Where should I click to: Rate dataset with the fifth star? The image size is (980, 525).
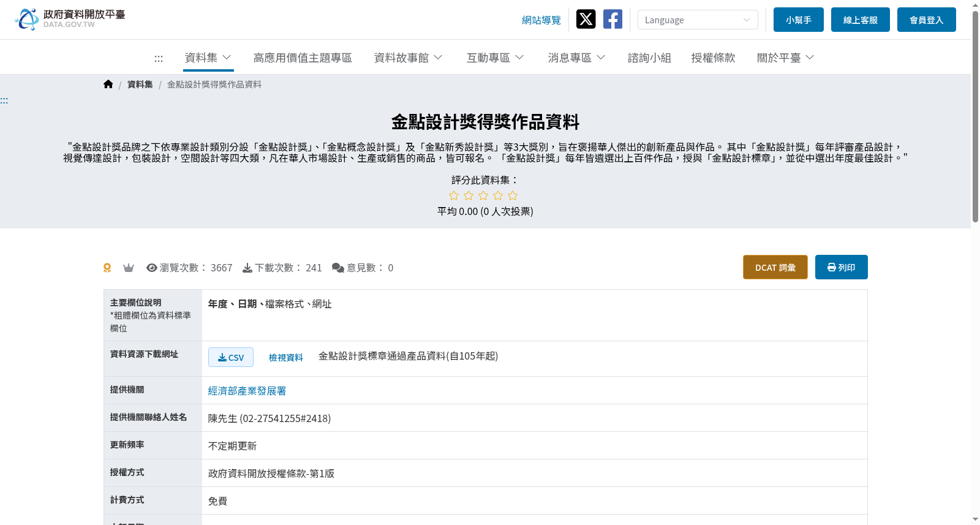pos(513,195)
